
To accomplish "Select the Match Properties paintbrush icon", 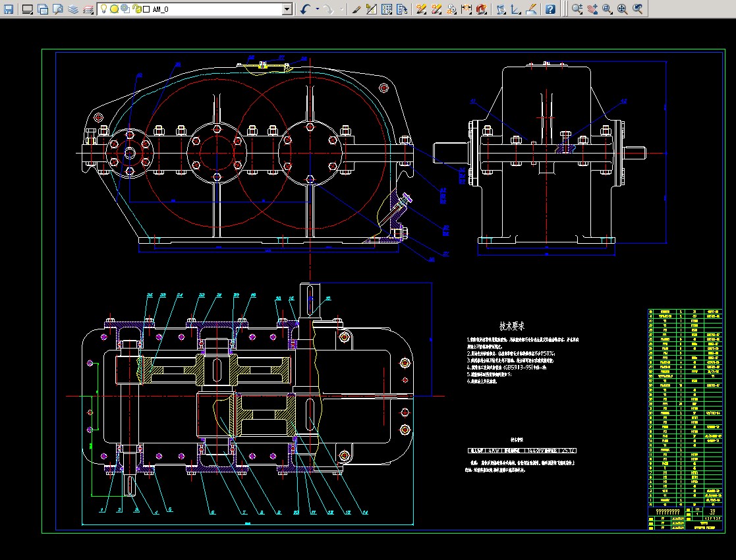I will [356, 9].
